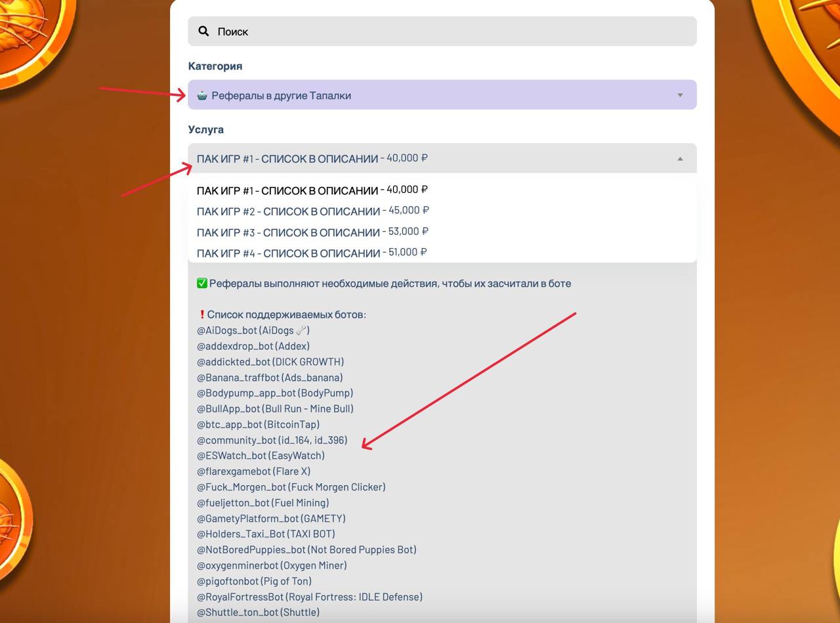Click the Категория label

215,66
